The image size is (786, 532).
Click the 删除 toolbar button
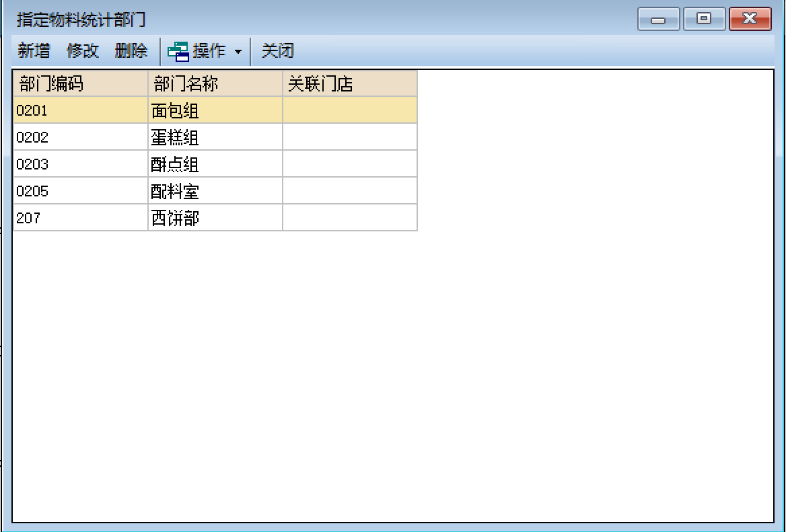[x=131, y=50]
